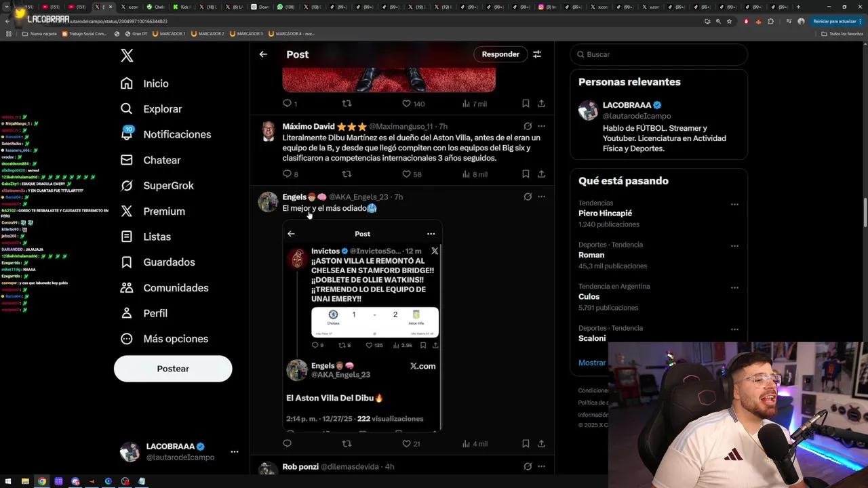The width and height of the screenshot is (868, 488).
Task: Click the Buscar search field
Action: pyautogui.click(x=658, y=54)
